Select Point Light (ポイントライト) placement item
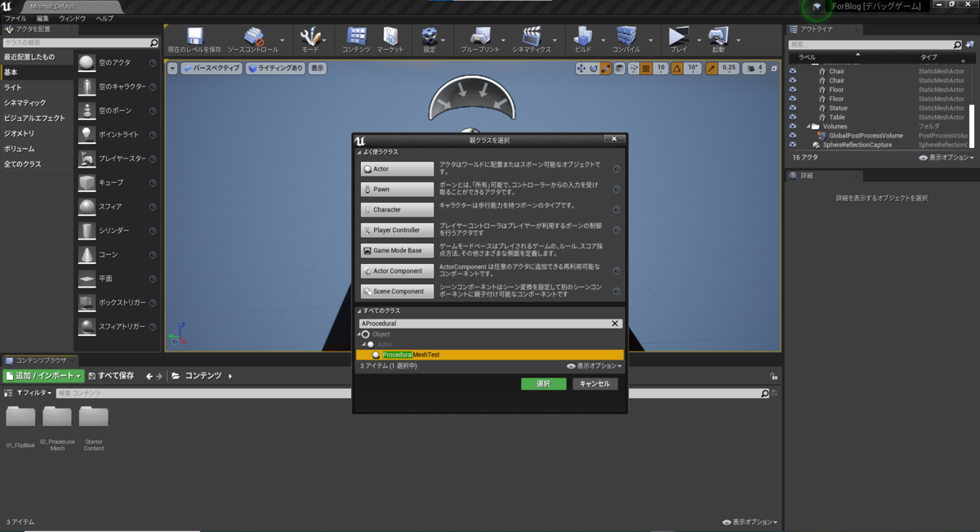 point(117,135)
